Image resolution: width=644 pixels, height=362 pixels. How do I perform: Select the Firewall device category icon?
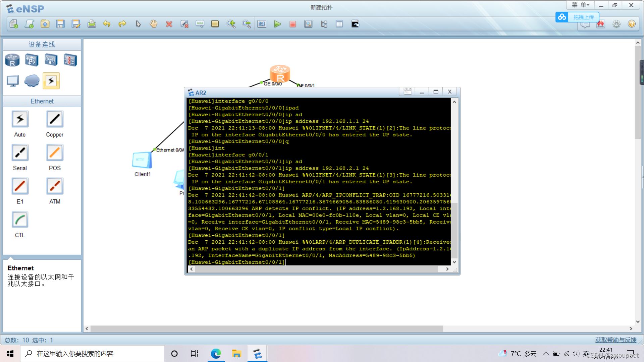click(x=70, y=60)
